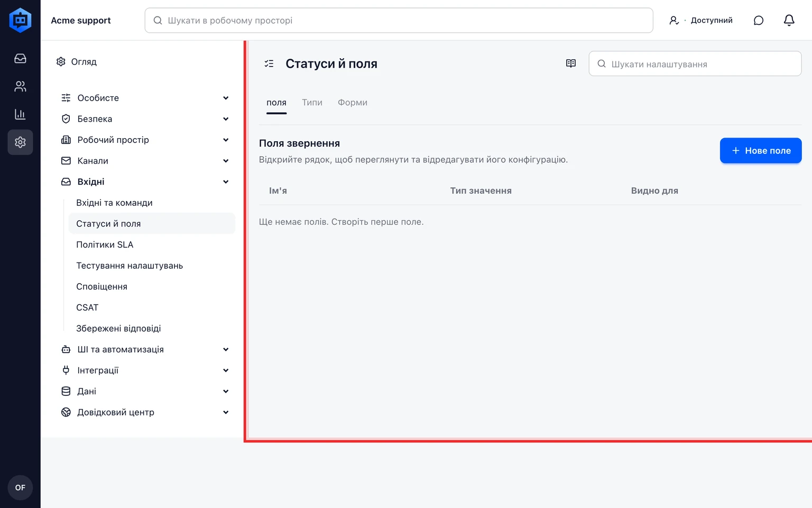Open Сповіщення settings page

pyautogui.click(x=152, y=286)
